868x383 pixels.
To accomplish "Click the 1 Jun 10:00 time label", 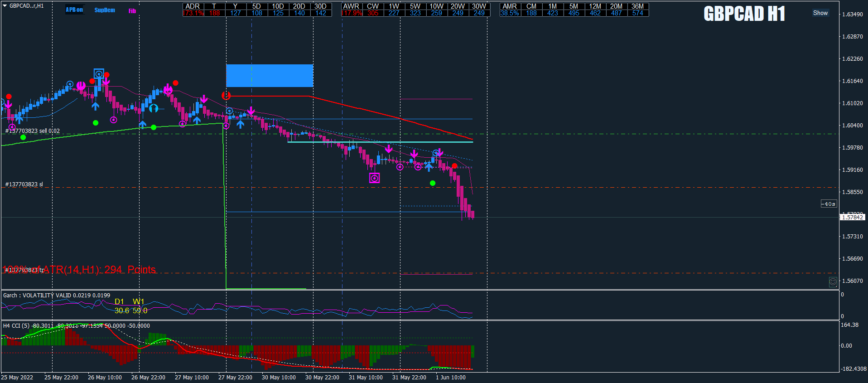I will 451,378.
